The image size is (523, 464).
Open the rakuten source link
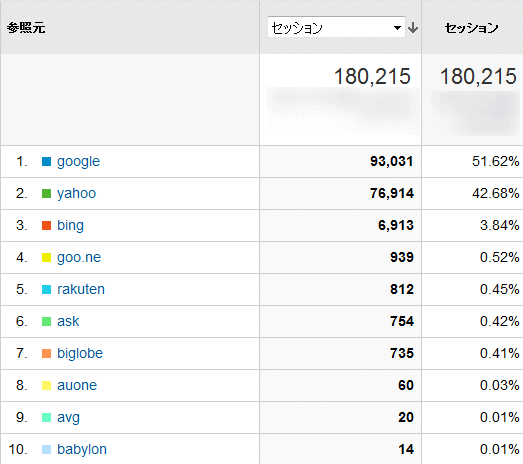(81, 289)
